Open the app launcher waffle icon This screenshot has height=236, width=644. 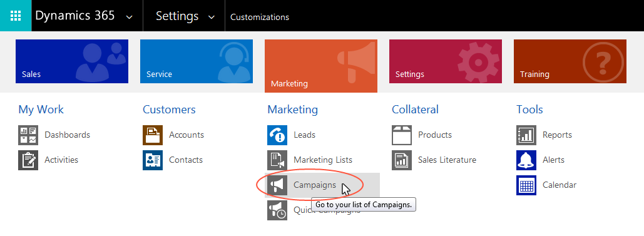click(x=16, y=16)
